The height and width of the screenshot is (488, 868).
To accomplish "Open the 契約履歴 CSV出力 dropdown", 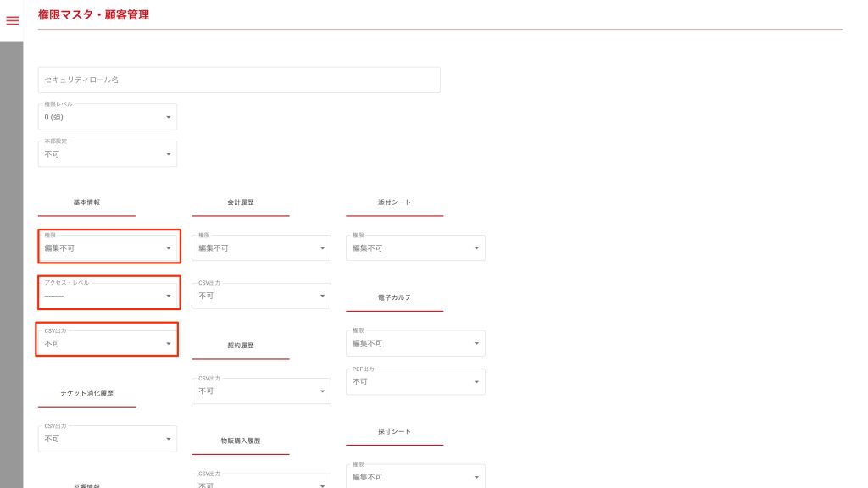I will [x=261, y=391].
